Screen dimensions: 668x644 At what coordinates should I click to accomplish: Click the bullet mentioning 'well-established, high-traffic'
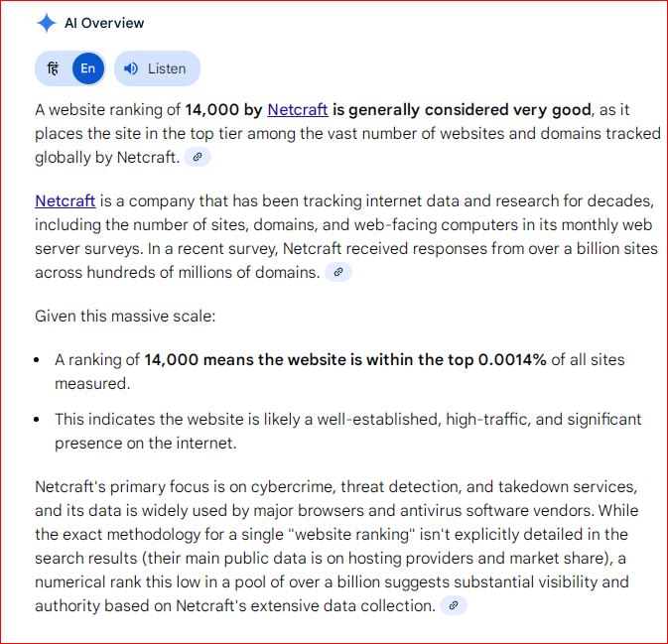[347, 420]
